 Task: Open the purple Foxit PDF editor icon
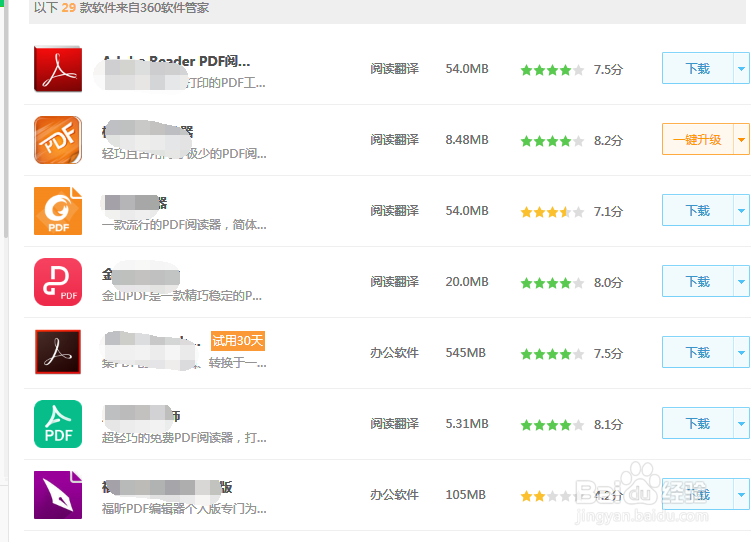click(x=58, y=495)
